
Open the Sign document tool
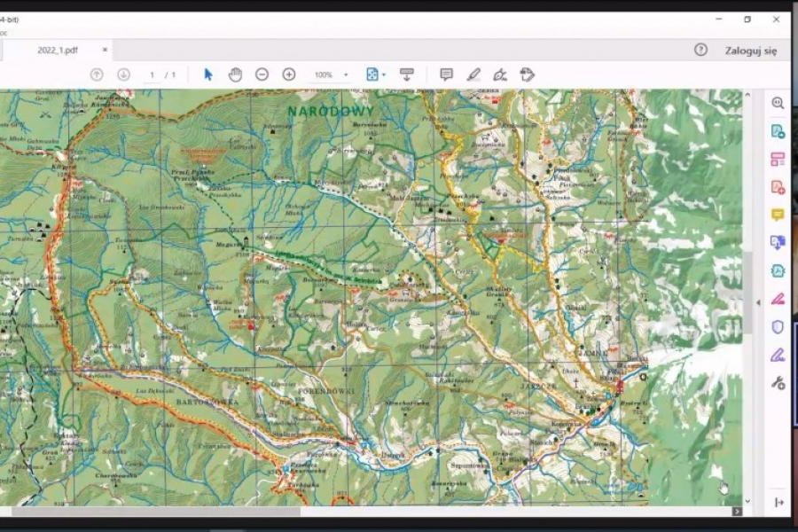point(500,74)
